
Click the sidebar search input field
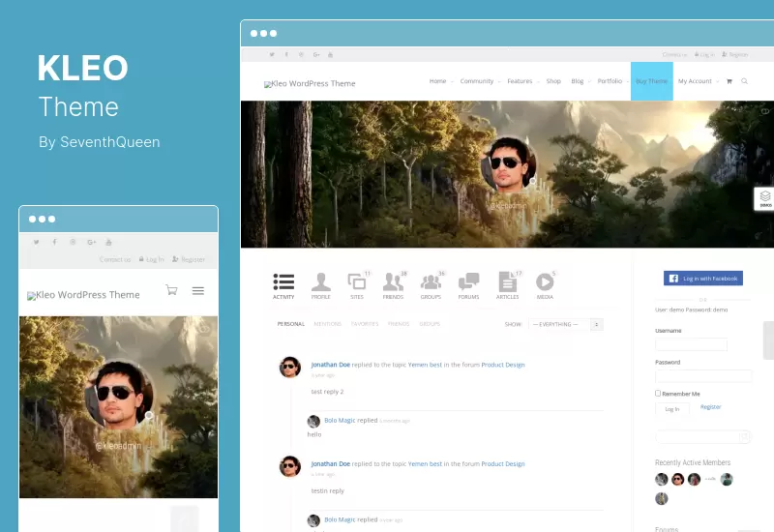(x=703, y=437)
